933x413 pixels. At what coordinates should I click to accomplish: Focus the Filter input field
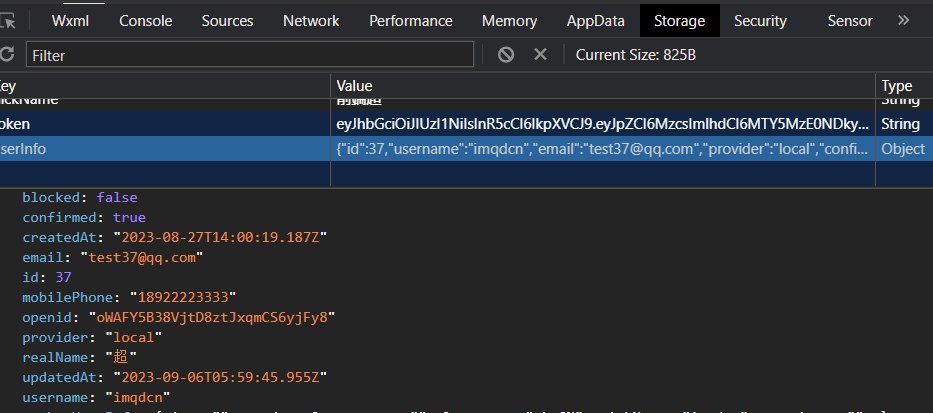(x=249, y=55)
